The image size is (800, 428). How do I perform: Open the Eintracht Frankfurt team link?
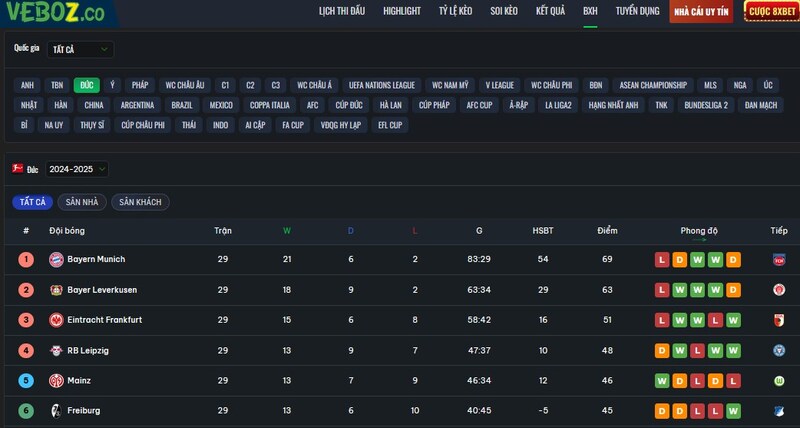click(x=105, y=320)
